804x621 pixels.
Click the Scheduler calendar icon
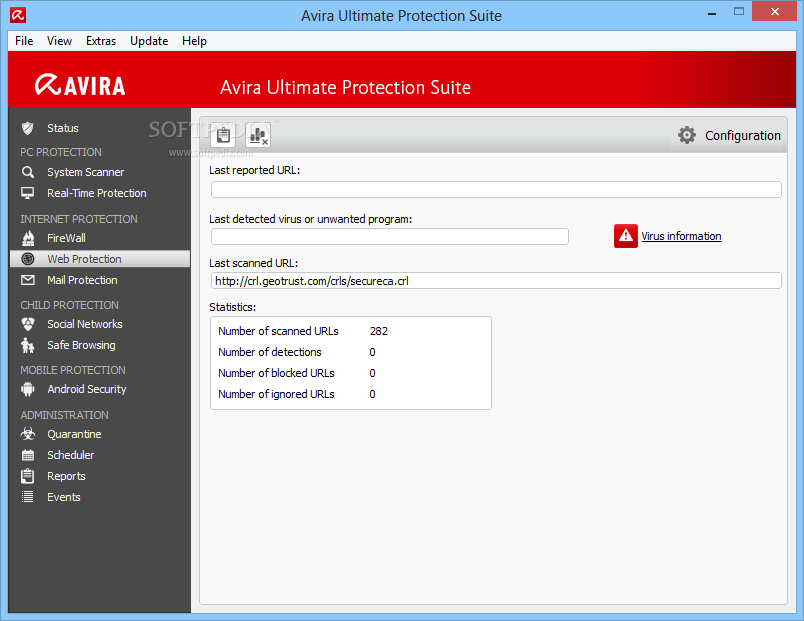(x=28, y=455)
